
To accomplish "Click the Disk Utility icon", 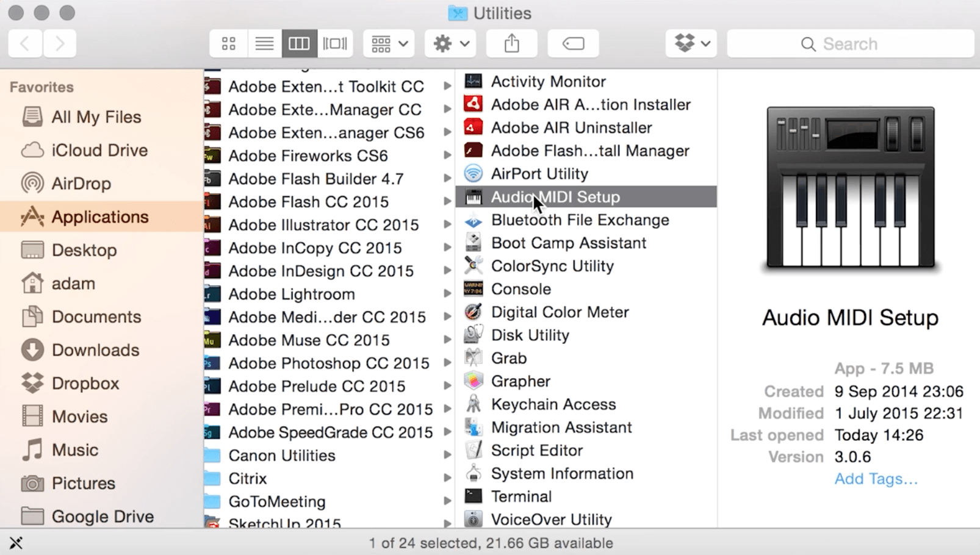I will (473, 335).
